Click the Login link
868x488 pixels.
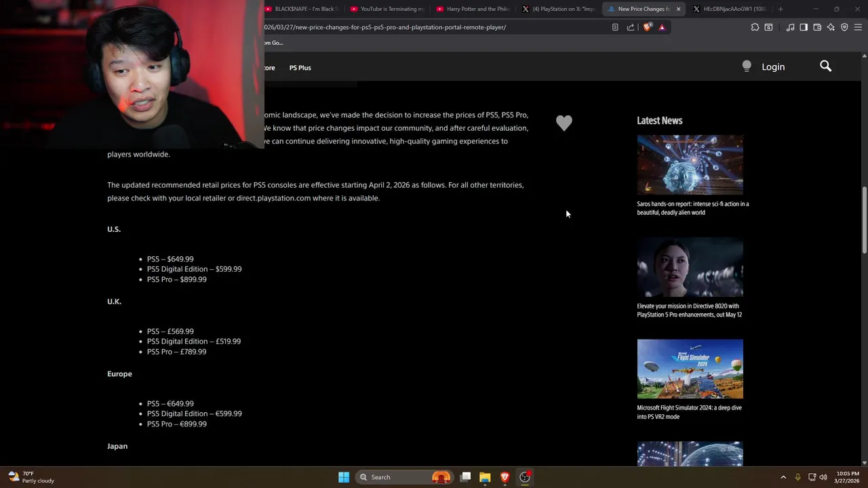coord(773,66)
